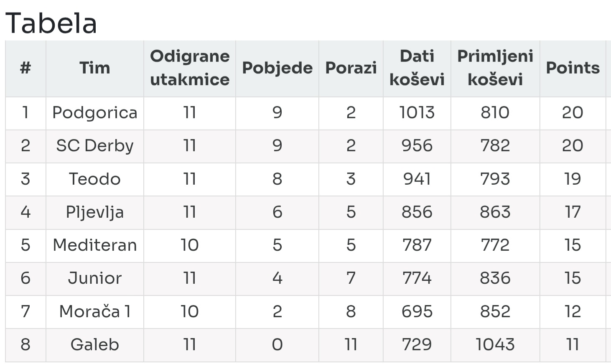Select the Teodo team name
Image resolution: width=611 pixels, height=364 pixels.
pos(95,179)
